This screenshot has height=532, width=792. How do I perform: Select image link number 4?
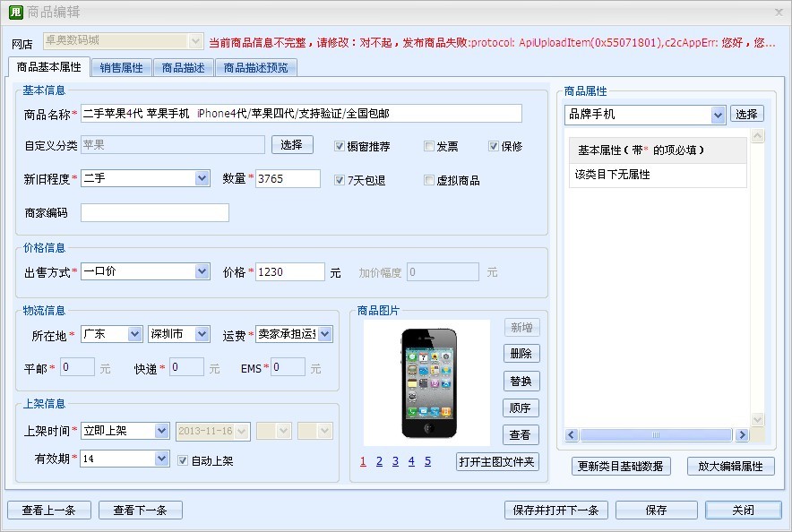click(x=411, y=461)
